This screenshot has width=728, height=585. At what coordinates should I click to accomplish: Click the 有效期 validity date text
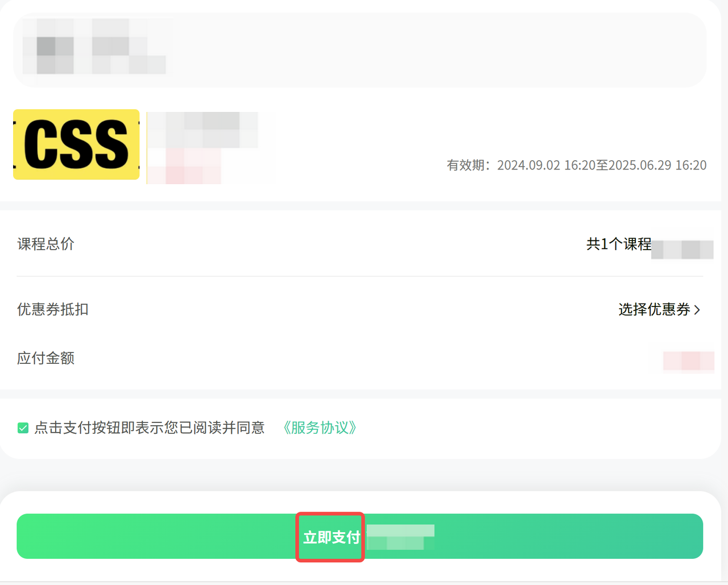pyautogui.click(x=577, y=165)
